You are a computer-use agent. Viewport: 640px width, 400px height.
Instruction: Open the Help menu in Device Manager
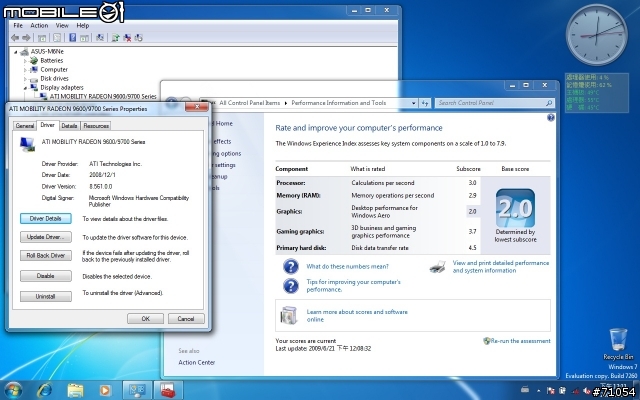pyautogui.click(x=82, y=25)
